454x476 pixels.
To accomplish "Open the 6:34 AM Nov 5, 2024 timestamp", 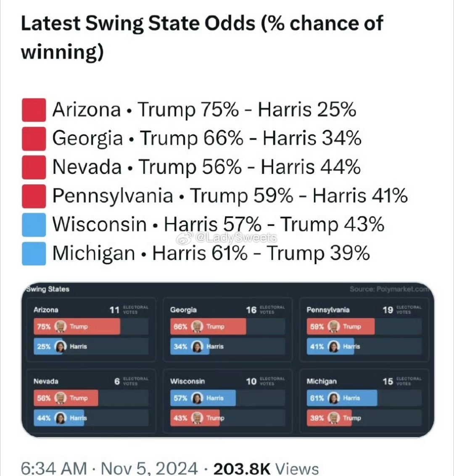I will click(109, 468).
